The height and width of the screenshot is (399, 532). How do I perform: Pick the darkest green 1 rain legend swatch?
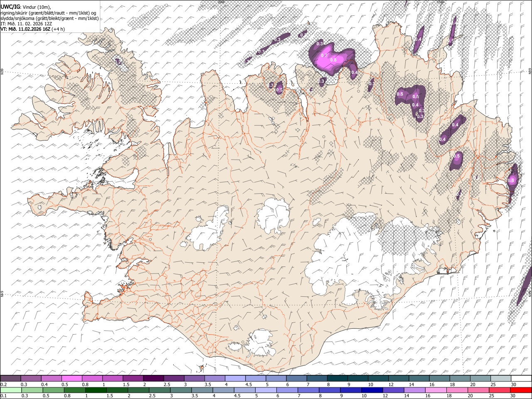click(x=96, y=390)
